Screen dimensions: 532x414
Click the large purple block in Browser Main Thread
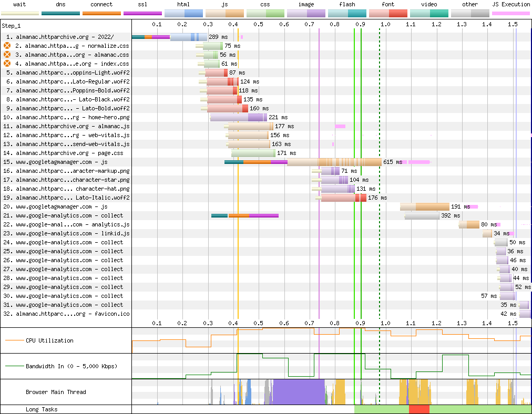(x=298, y=392)
